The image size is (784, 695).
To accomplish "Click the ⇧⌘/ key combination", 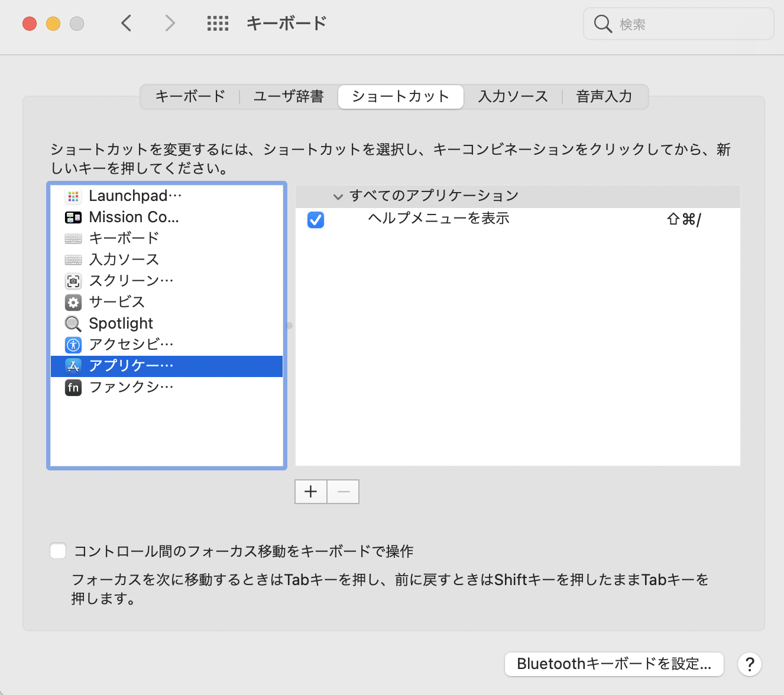I will 683,220.
